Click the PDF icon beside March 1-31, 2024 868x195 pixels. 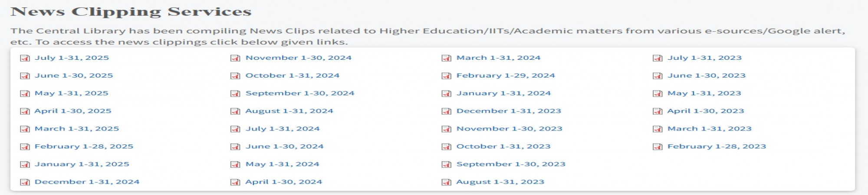point(446,58)
